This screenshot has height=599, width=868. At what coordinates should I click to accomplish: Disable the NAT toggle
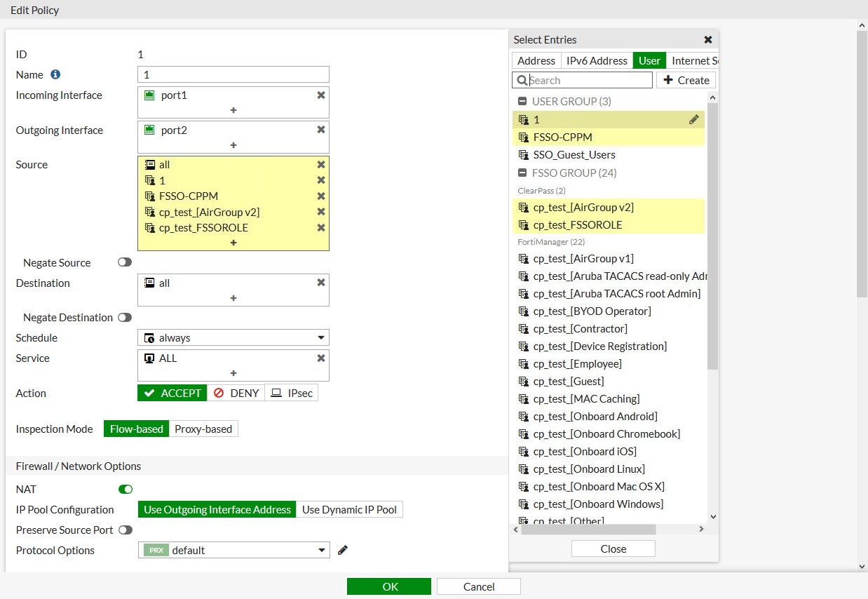[126, 489]
